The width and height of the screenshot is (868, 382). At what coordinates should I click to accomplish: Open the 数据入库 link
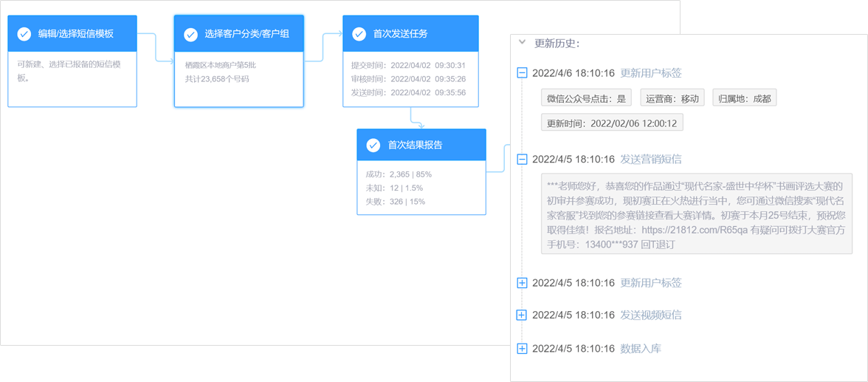tap(640, 349)
